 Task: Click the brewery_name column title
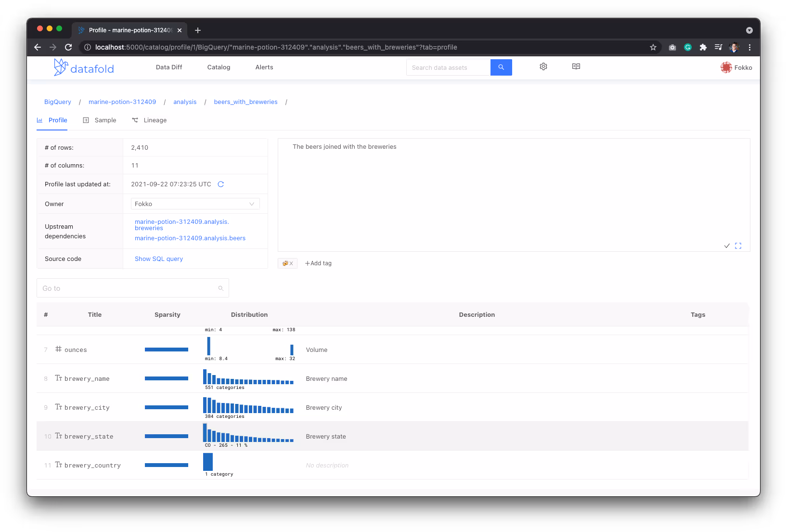click(x=87, y=379)
